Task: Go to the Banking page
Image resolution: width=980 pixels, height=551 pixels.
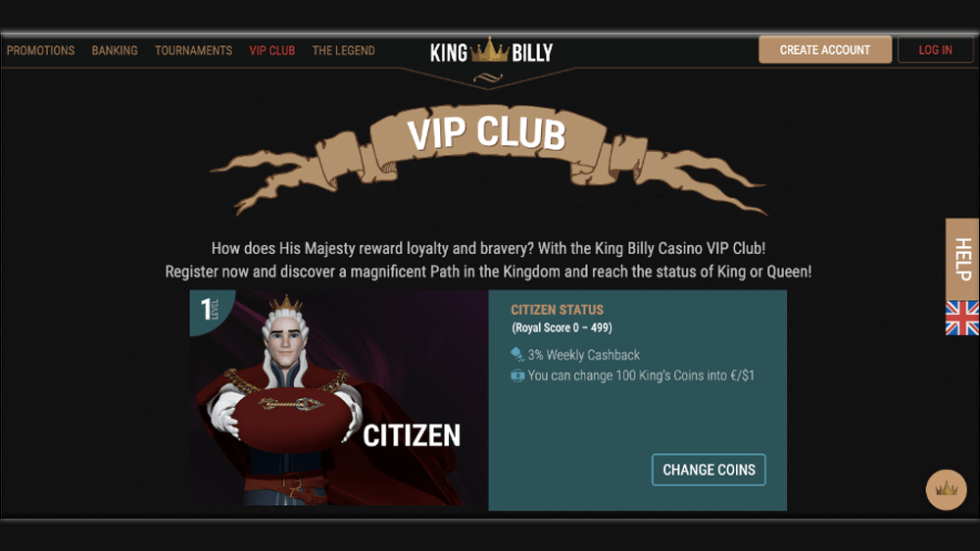Action: pyautogui.click(x=115, y=51)
